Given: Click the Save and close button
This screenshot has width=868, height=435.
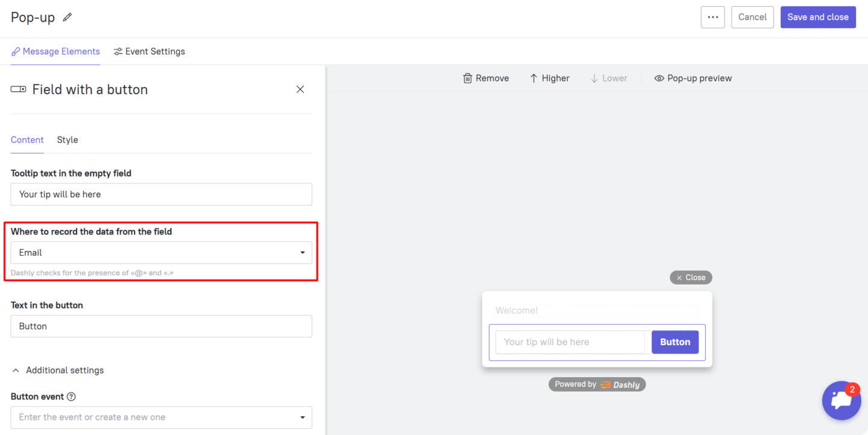Looking at the screenshot, I should [x=817, y=17].
